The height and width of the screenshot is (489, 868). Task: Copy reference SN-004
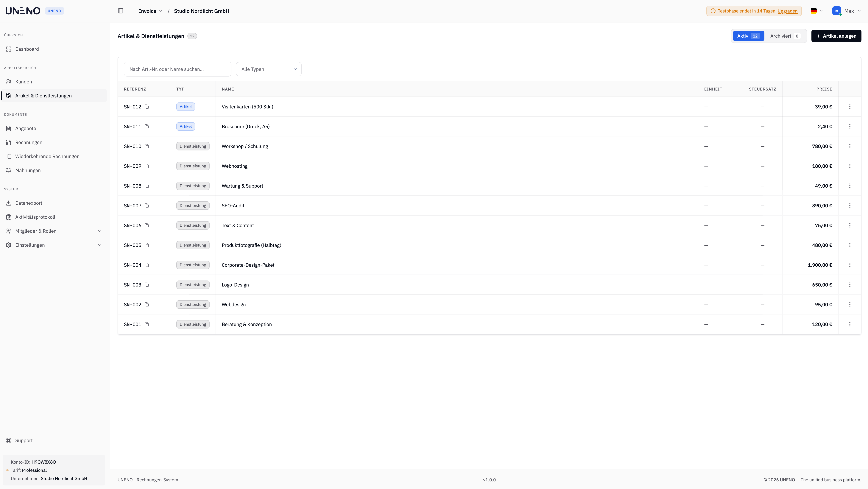[x=147, y=265]
